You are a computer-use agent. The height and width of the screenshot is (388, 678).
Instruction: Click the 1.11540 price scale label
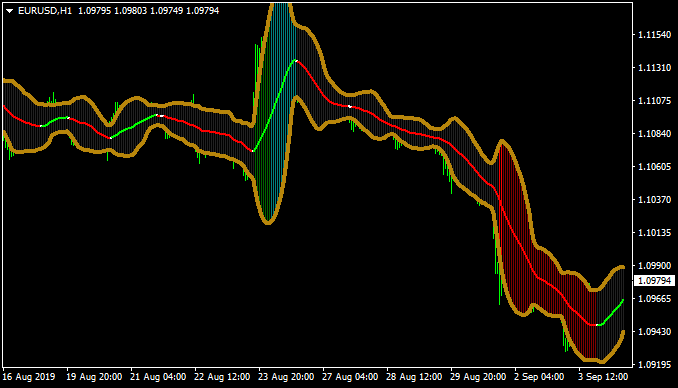coord(655,35)
